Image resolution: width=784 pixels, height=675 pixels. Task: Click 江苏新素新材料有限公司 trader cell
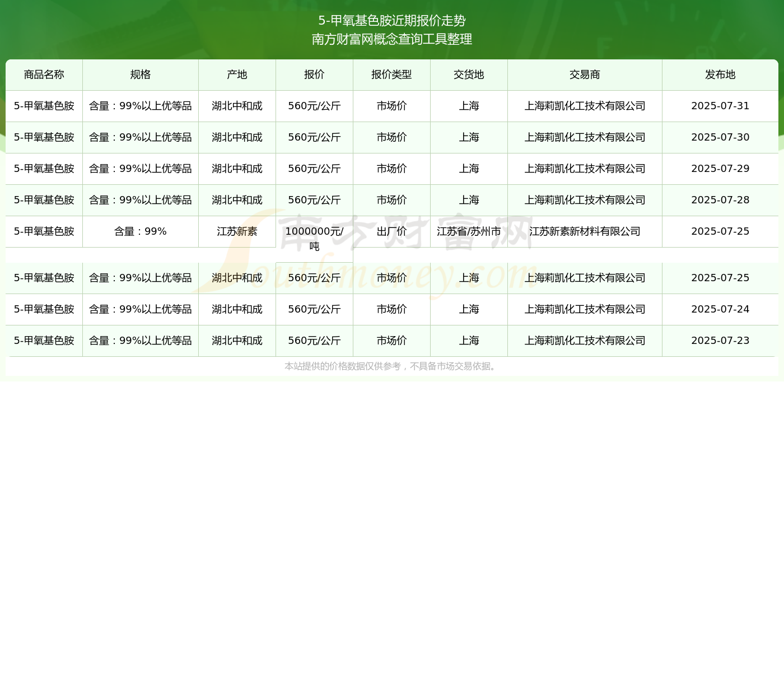coord(585,231)
